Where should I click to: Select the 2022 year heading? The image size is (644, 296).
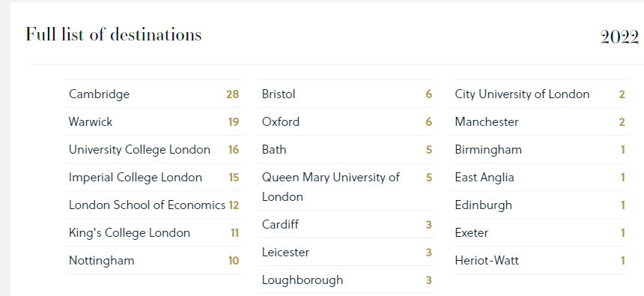click(x=619, y=37)
